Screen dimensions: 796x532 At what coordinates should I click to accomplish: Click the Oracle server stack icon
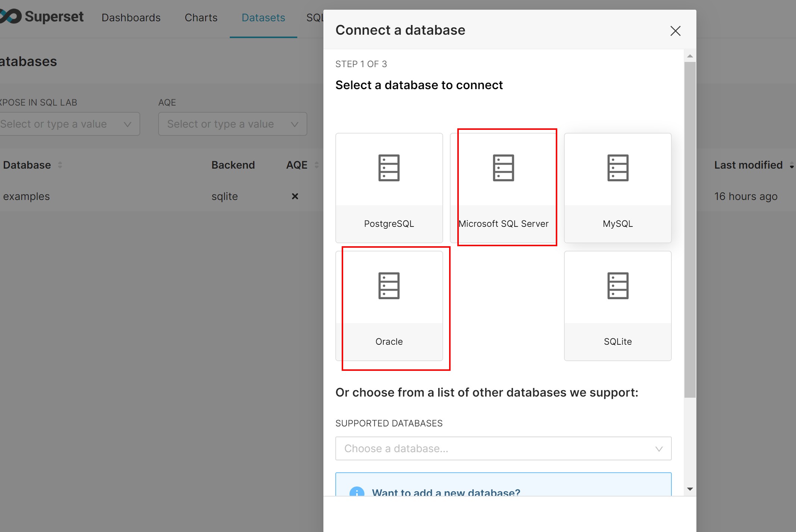point(389,286)
